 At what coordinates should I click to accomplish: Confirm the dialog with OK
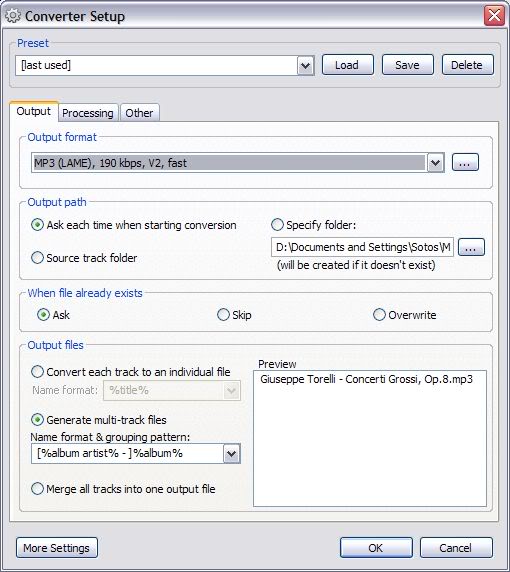(x=376, y=548)
